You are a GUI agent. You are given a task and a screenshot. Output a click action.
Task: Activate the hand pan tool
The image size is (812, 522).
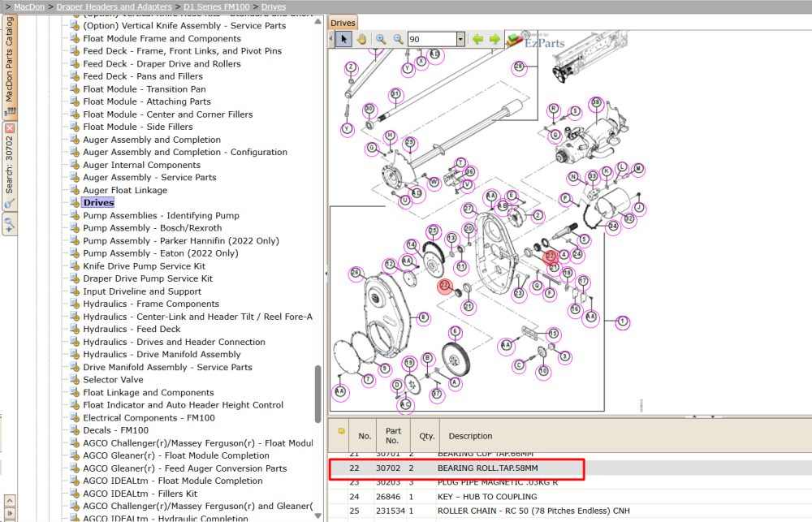[x=361, y=39]
